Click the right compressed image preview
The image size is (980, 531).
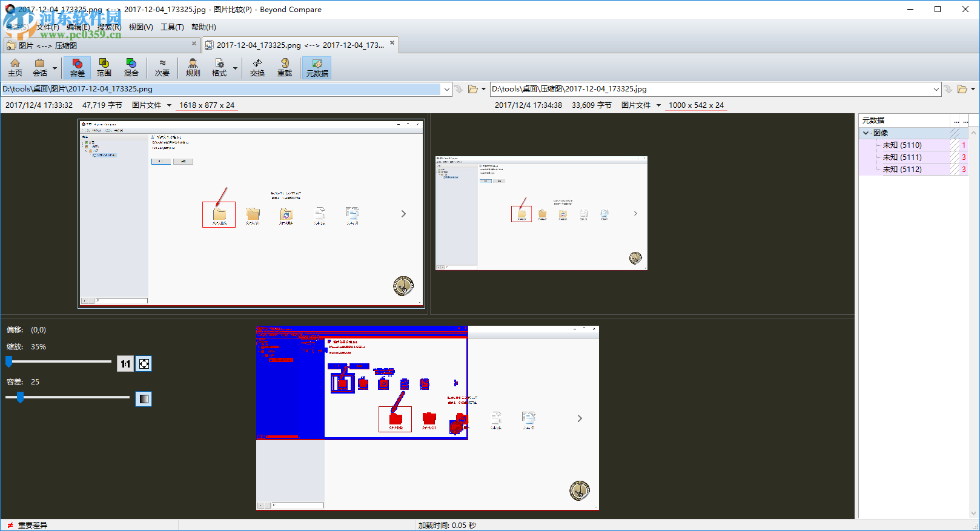click(541, 213)
